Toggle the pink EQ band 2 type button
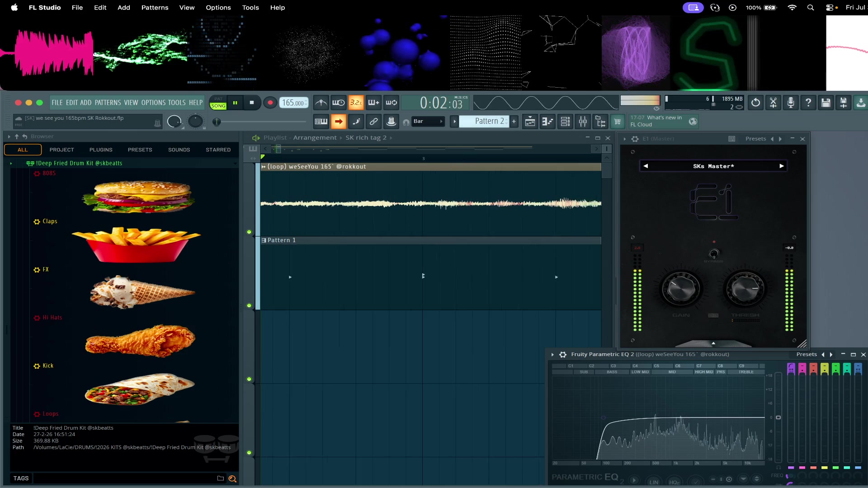The image size is (868, 488). click(x=802, y=369)
